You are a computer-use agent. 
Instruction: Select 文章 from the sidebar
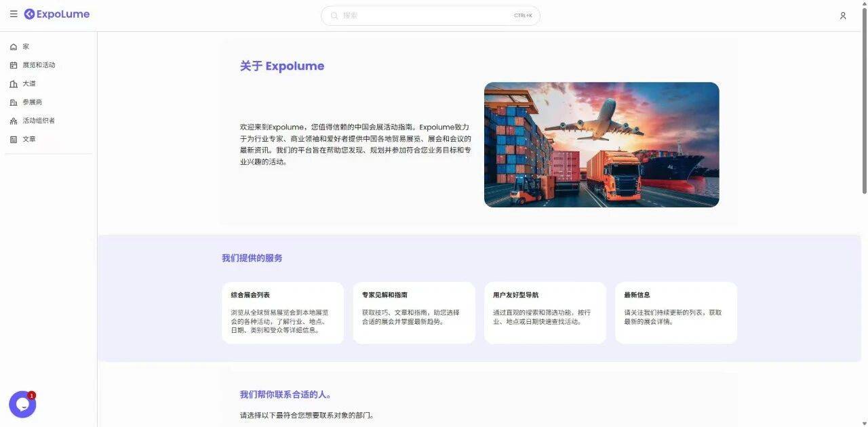click(x=29, y=140)
